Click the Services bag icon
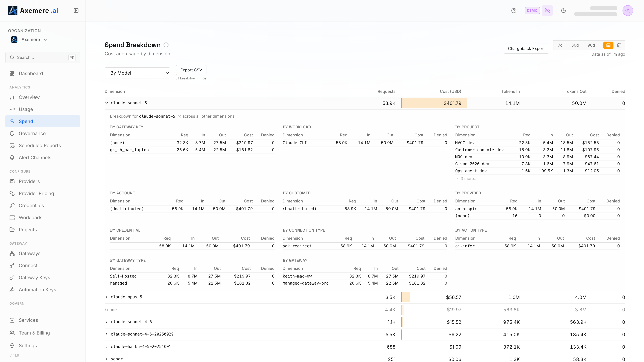This screenshot has width=644, height=362. 12,320
